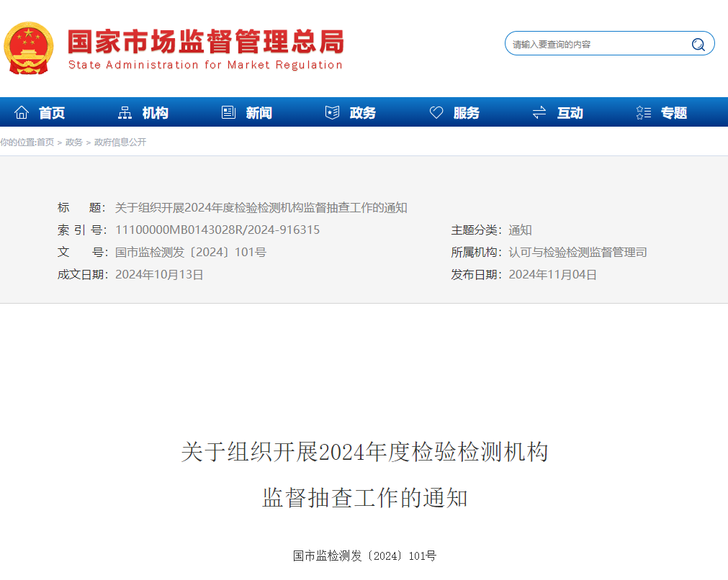Open the 首页 navigation menu item
Screen dimensions: 728x580
[52, 113]
